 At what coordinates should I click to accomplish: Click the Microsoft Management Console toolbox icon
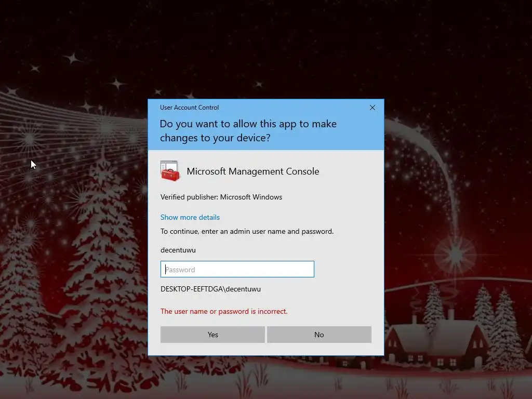pyautogui.click(x=170, y=171)
